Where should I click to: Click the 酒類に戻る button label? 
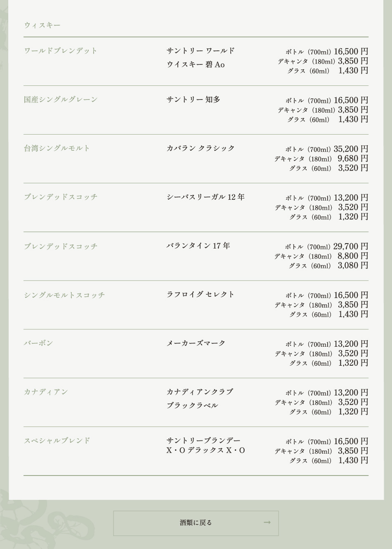coord(196,523)
